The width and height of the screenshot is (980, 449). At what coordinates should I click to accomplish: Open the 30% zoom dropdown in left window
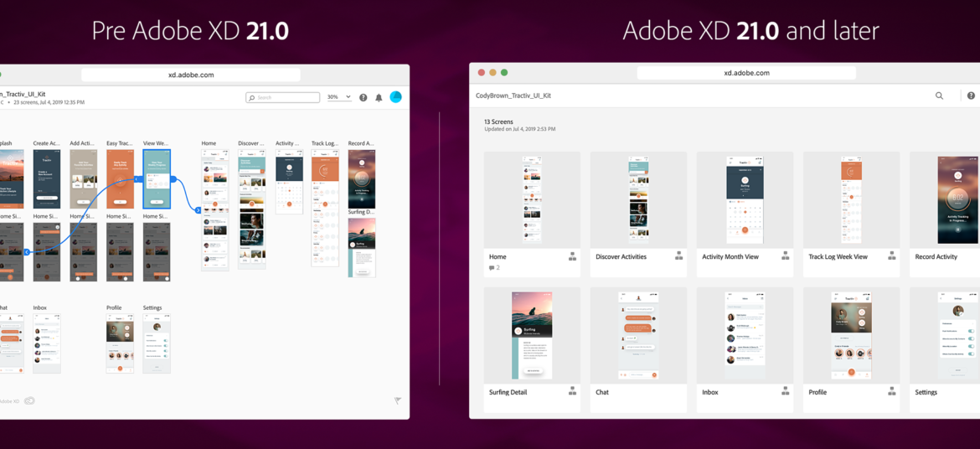[339, 97]
